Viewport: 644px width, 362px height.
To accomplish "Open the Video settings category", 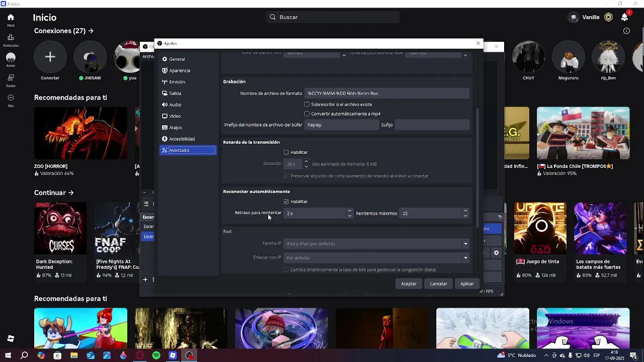I will click(x=188, y=116).
